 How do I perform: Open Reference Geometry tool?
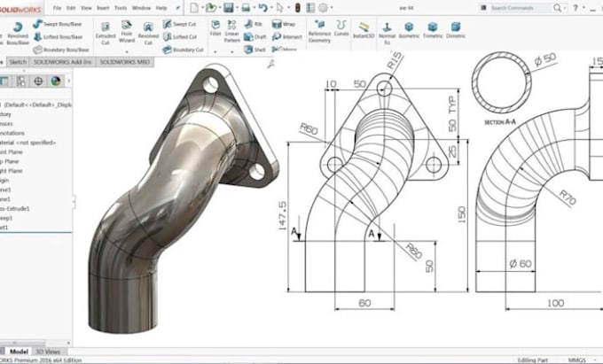point(319,31)
